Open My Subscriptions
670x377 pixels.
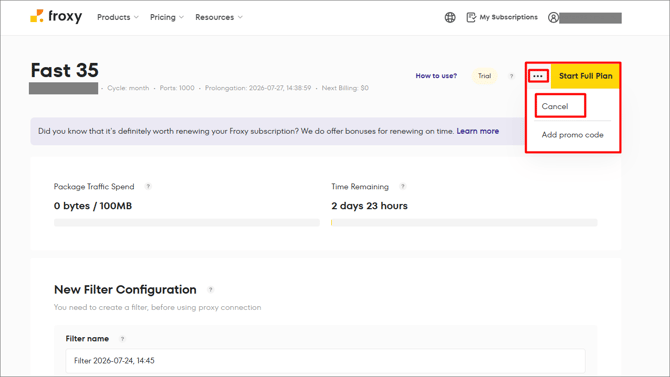(x=502, y=17)
